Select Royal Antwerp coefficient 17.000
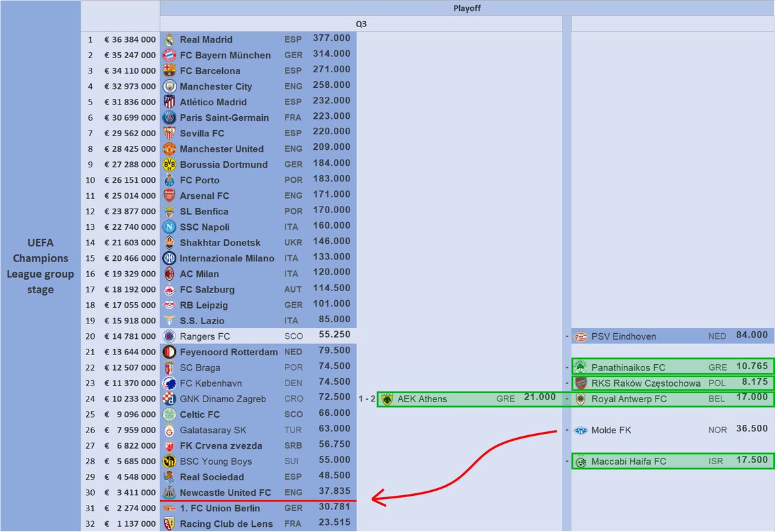 [752, 397]
